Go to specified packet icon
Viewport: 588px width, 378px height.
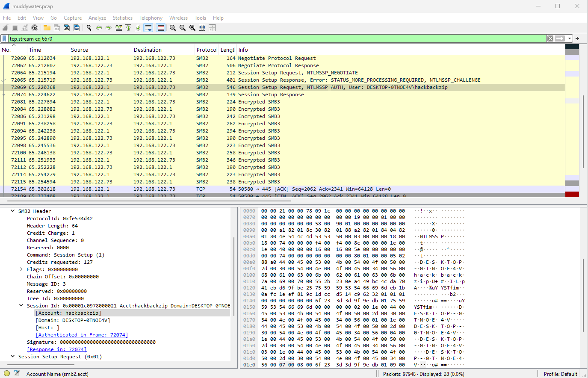click(x=118, y=28)
